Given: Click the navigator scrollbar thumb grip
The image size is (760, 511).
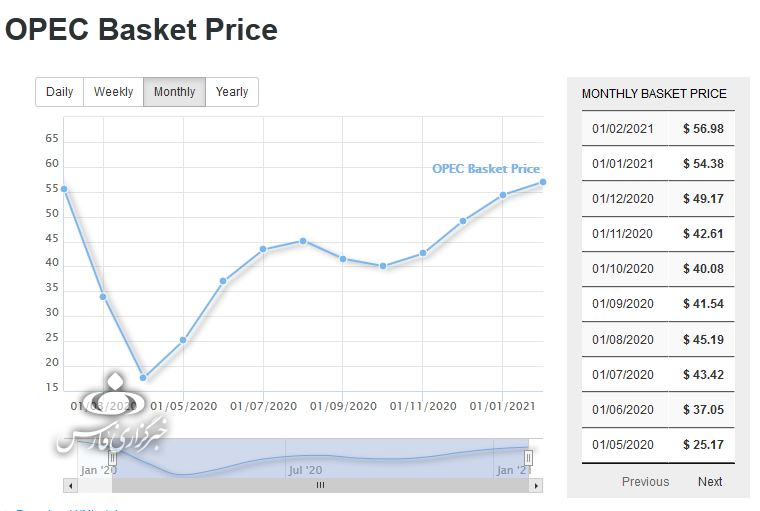Looking at the screenshot, I should [321, 485].
